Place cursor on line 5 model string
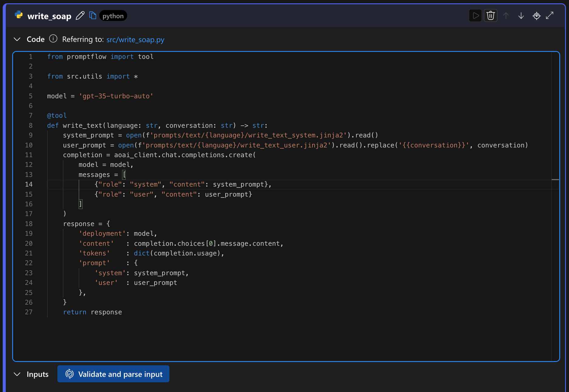 pos(116,96)
